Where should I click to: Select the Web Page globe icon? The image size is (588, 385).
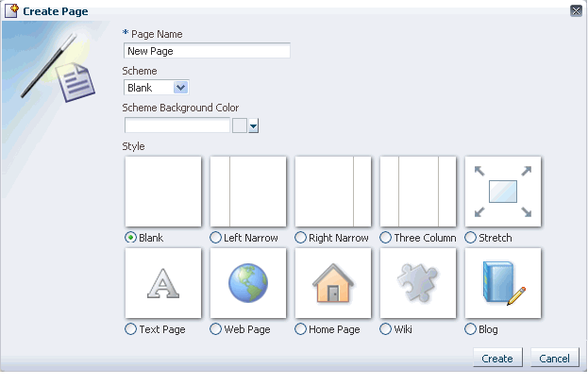pyautogui.click(x=247, y=283)
